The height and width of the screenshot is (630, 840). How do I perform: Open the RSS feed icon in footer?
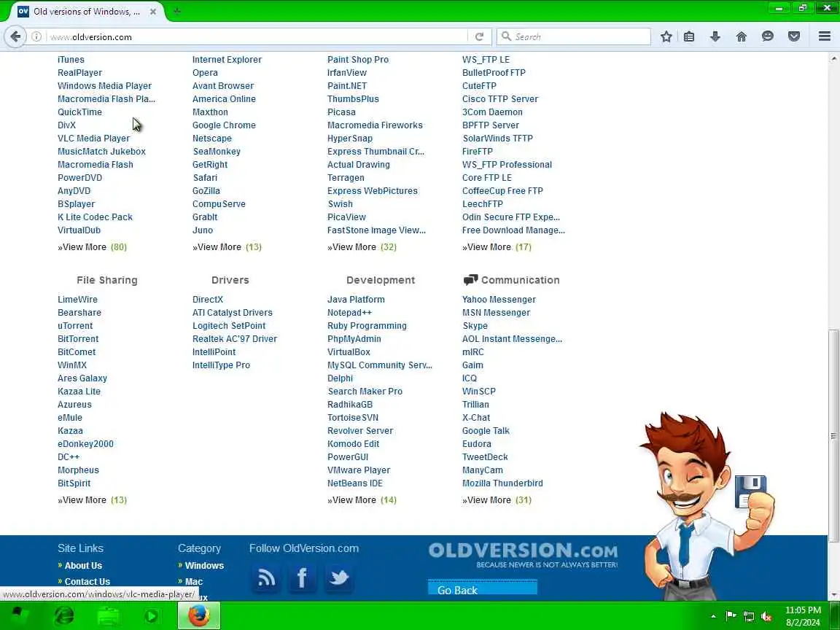click(266, 578)
